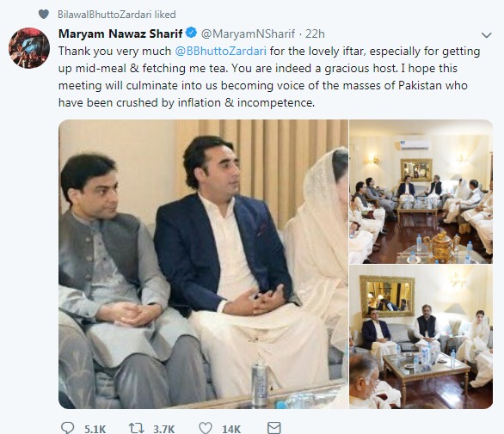This screenshot has height=434, width=504.
Task: Open BilawalBhuttoZardari liked link
Action: coord(117,15)
